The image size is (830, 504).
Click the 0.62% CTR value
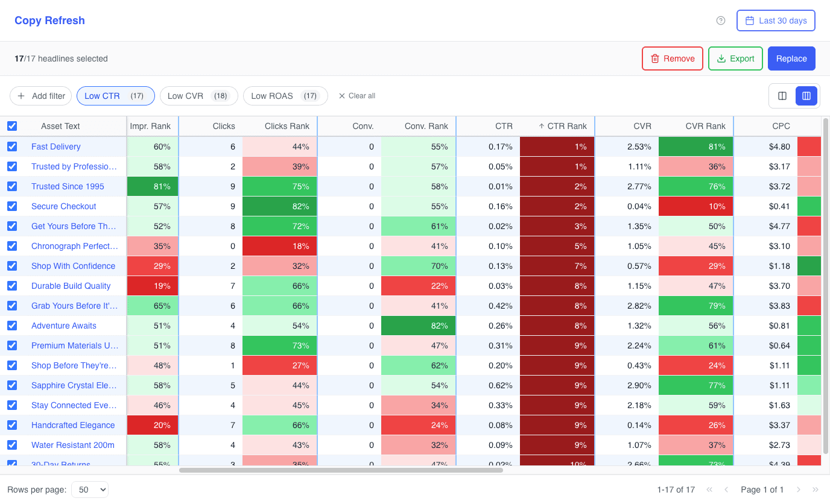point(500,385)
